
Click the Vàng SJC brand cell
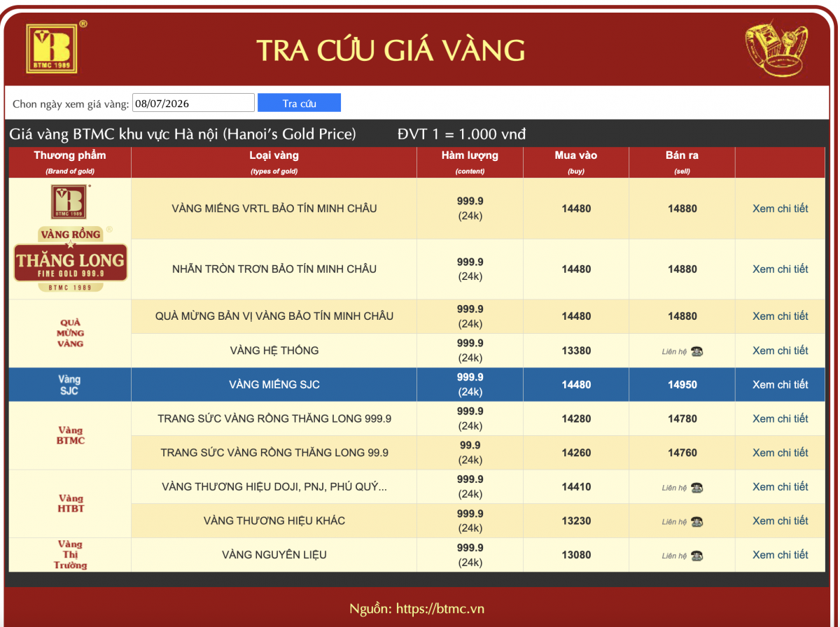pos(69,385)
